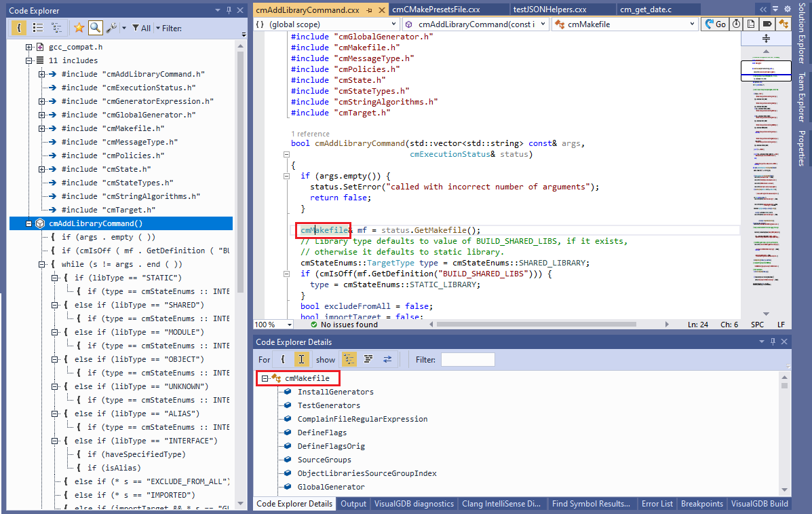
Task: Click the Filter input field in Details panel
Action: pos(467,360)
